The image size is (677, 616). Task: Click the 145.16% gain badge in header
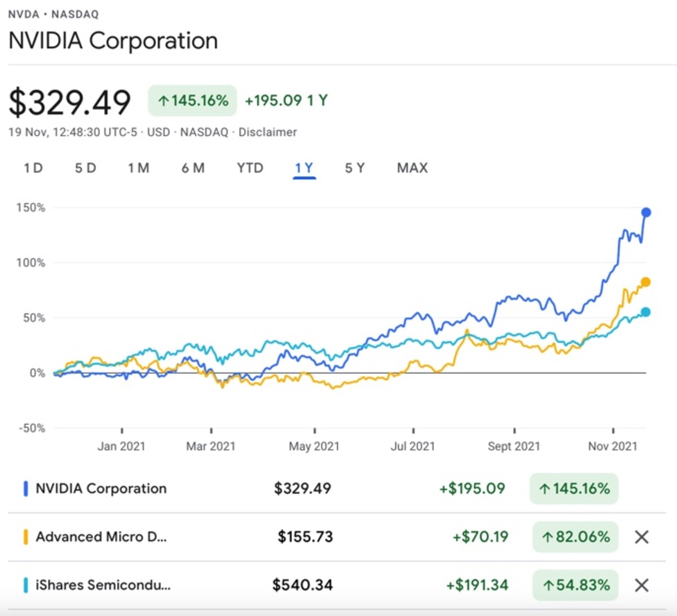click(x=192, y=101)
